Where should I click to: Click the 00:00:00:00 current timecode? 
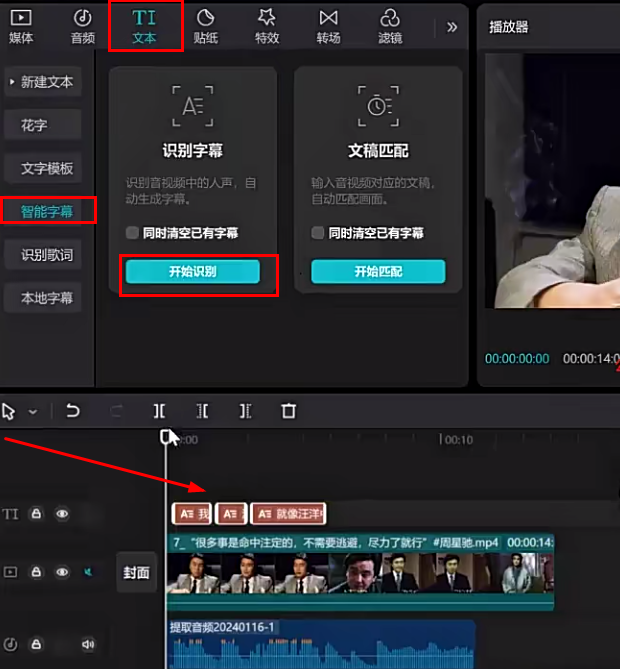[517, 359]
